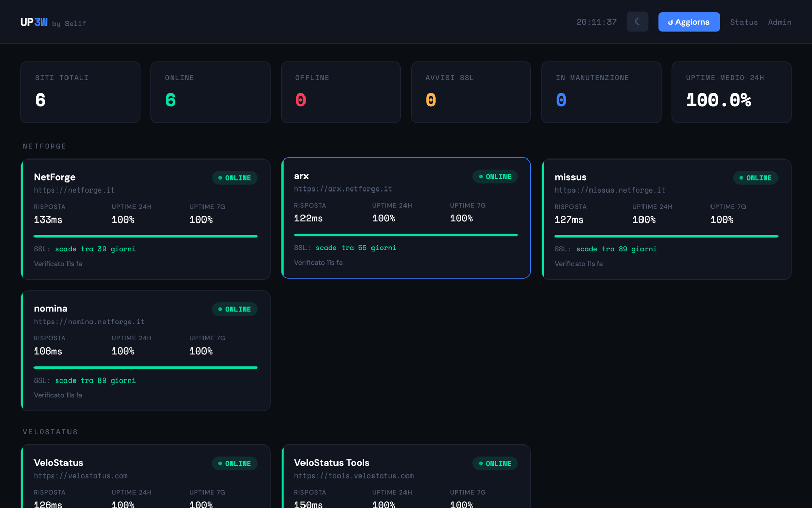
Task: Open the missus site card title
Action: 570,177
